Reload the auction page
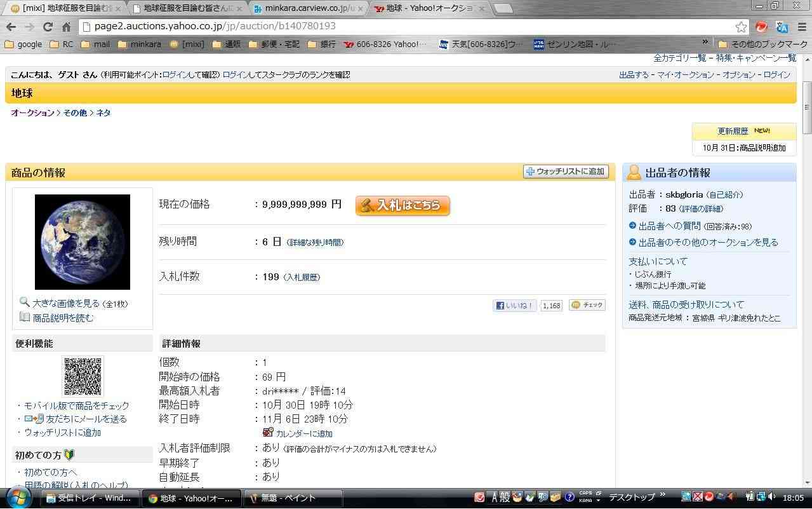Viewport: 812px width, 509px height. pos(48,27)
